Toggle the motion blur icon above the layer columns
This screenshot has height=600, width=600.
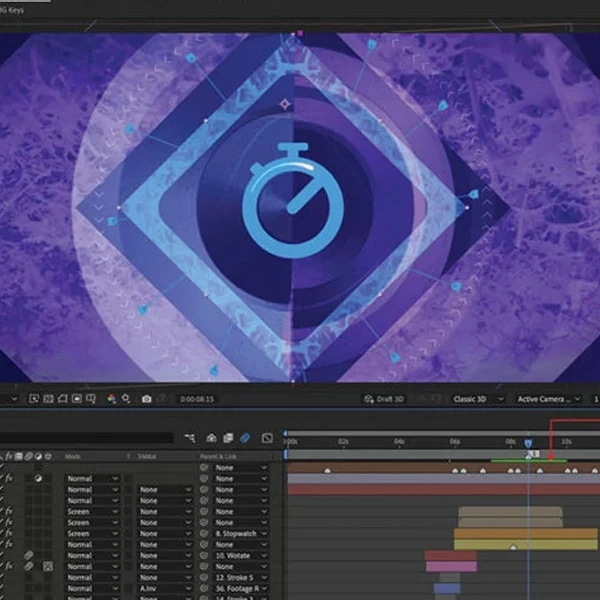[x=246, y=438]
